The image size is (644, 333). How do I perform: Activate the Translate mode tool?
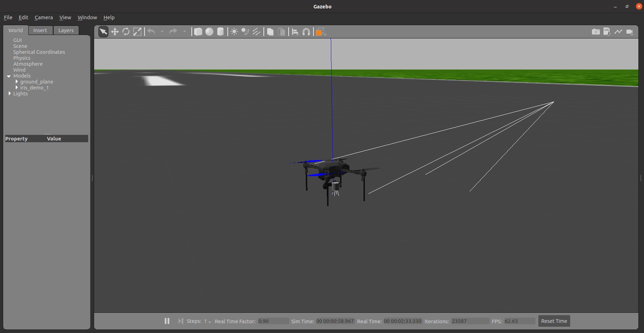115,32
